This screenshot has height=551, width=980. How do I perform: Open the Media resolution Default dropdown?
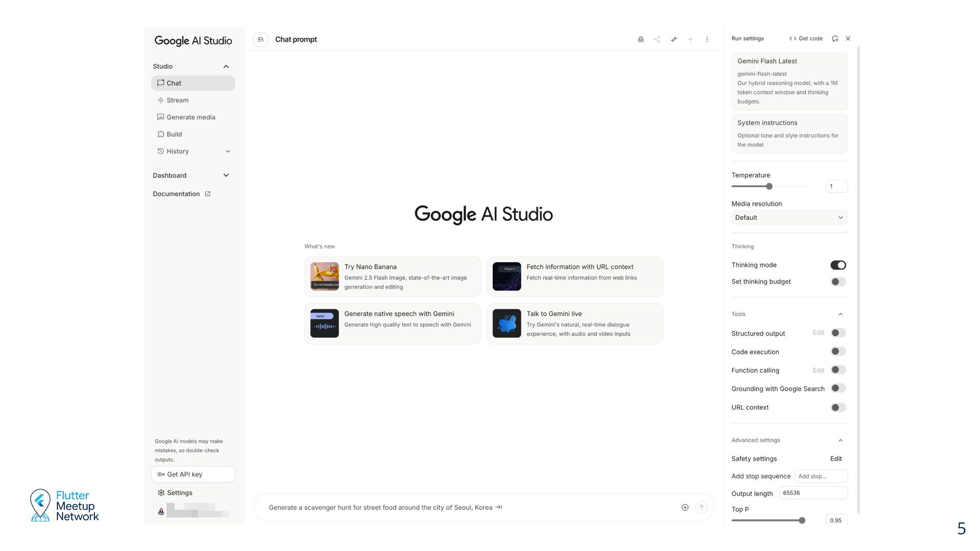[789, 217]
